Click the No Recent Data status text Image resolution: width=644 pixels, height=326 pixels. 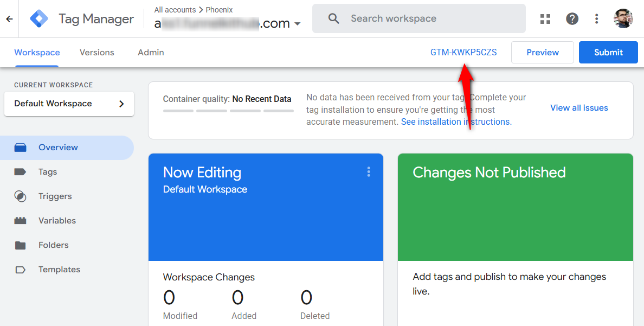(x=262, y=99)
